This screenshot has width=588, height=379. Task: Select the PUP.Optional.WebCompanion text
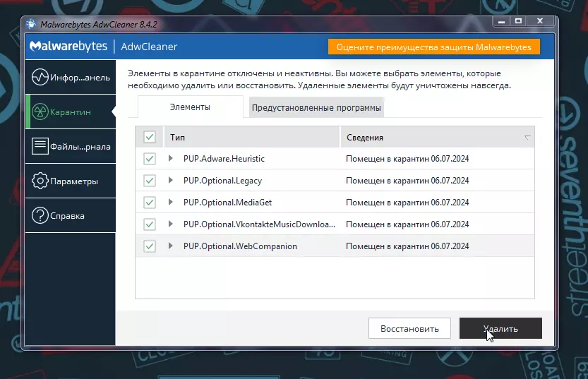tap(240, 246)
